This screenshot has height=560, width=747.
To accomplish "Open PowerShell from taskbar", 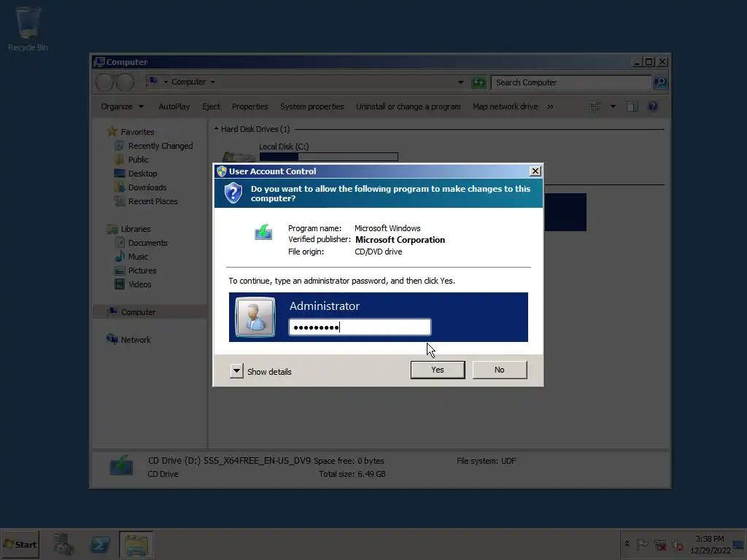I will point(100,544).
